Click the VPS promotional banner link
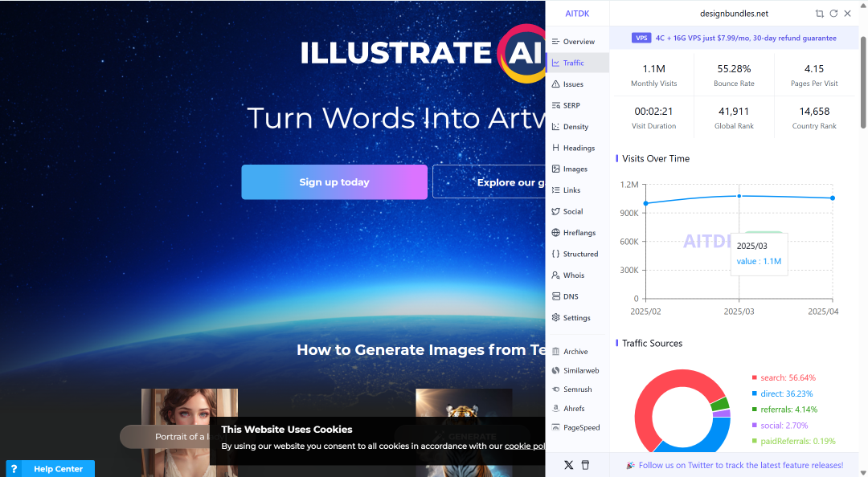Image resolution: width=868 pixels, height=477 pixels. 734,39
